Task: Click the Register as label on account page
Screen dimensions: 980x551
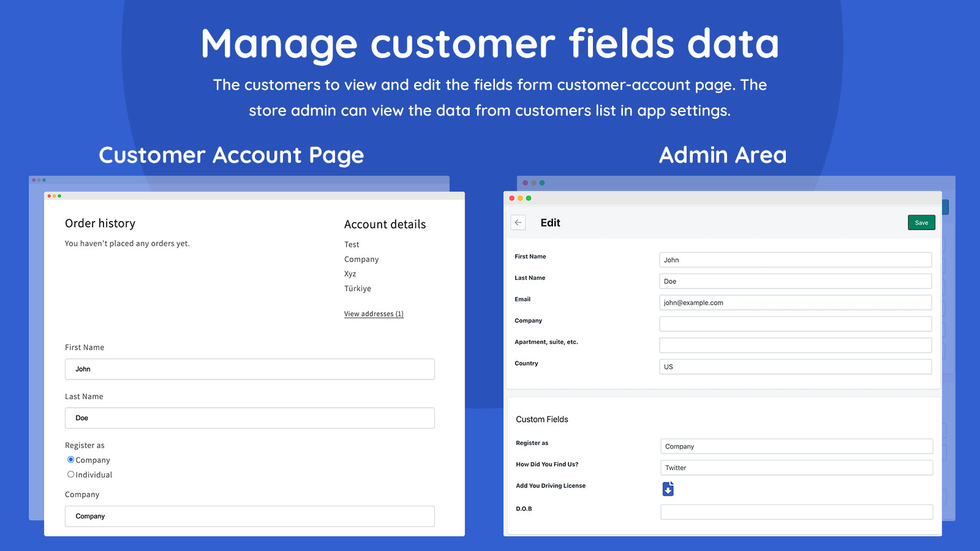Action: [85, 446]
